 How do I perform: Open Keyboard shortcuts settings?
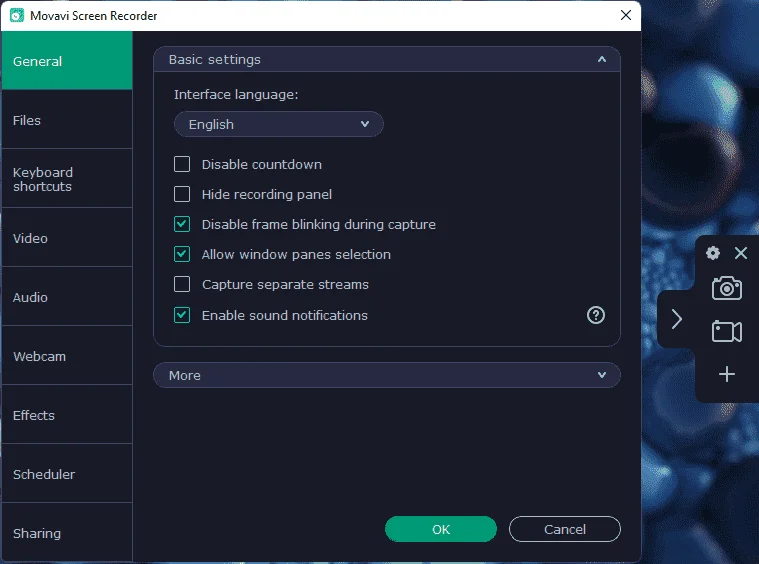tap(67, 179)
